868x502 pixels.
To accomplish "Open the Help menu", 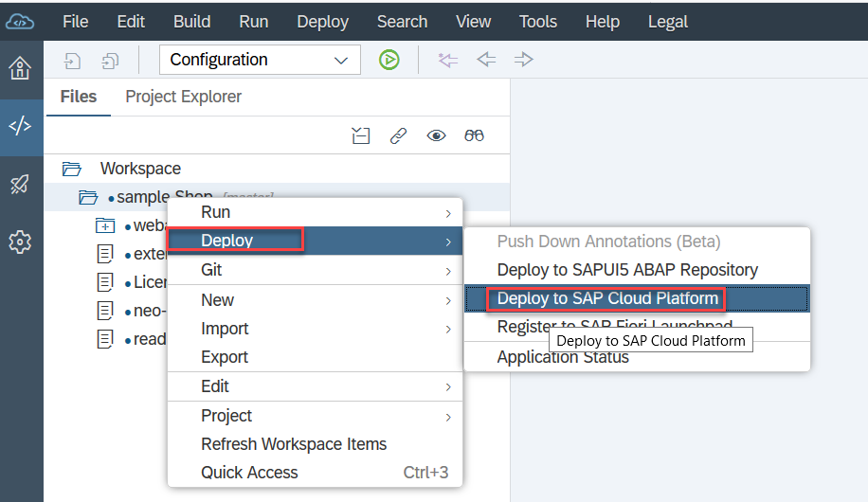I will pos(603,22).
